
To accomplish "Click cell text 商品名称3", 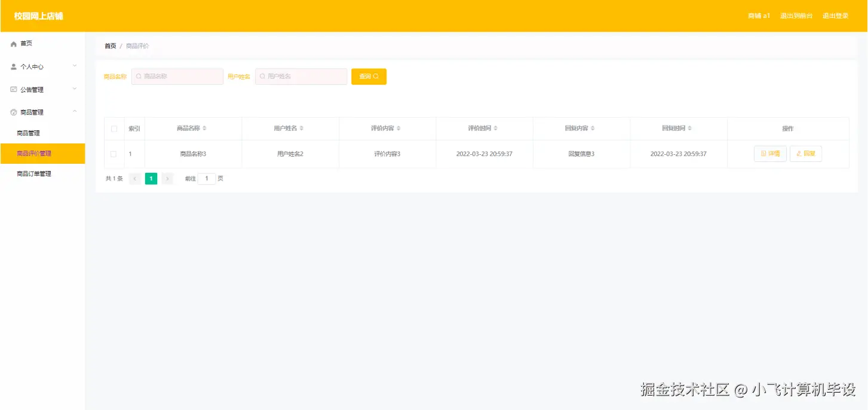I will (193, 154).
